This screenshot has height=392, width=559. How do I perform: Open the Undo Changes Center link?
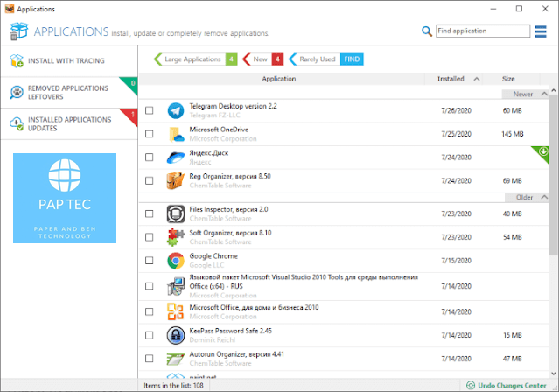tap(512, 385)
